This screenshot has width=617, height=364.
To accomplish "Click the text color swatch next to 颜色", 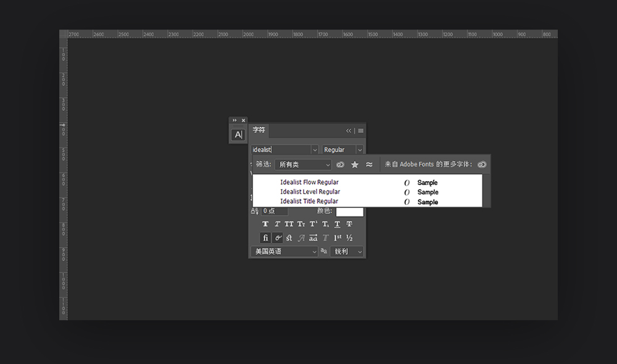I will pos(349,212).
